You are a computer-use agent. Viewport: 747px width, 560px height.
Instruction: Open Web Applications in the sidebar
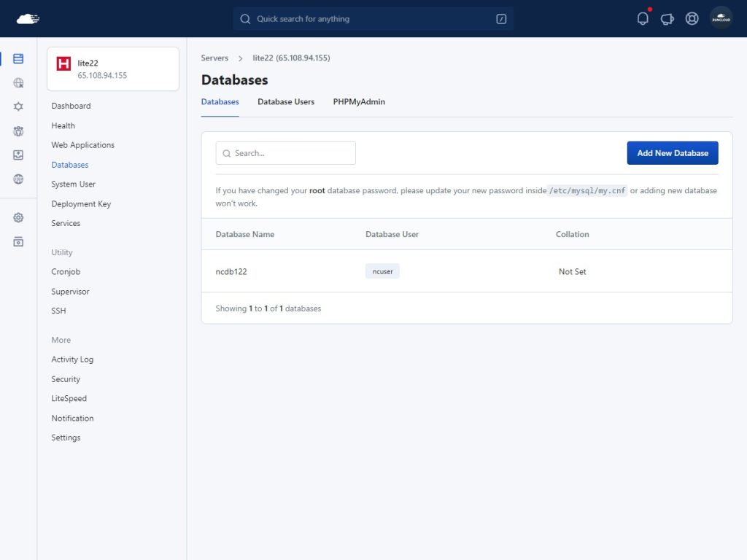[x=82, y=145]
